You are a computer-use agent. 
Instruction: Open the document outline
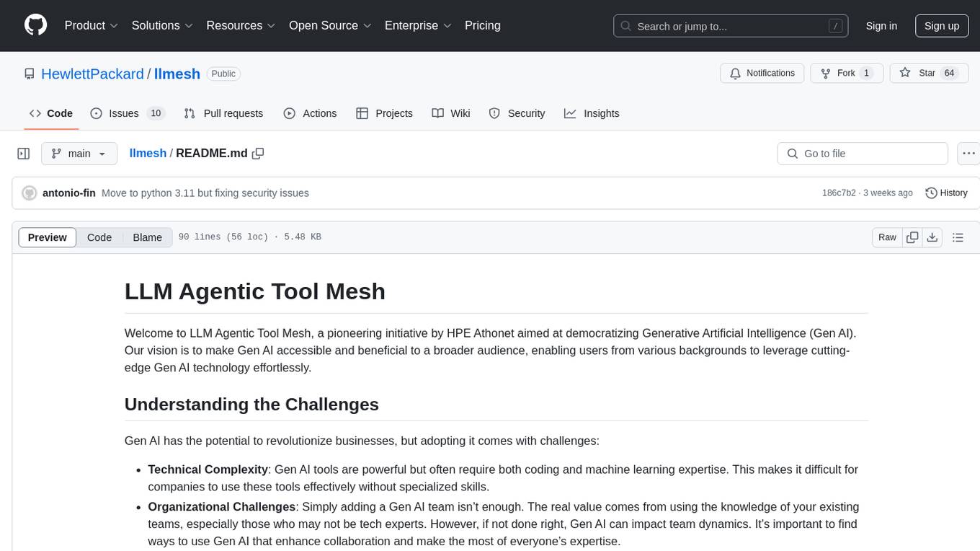(958, 237)
